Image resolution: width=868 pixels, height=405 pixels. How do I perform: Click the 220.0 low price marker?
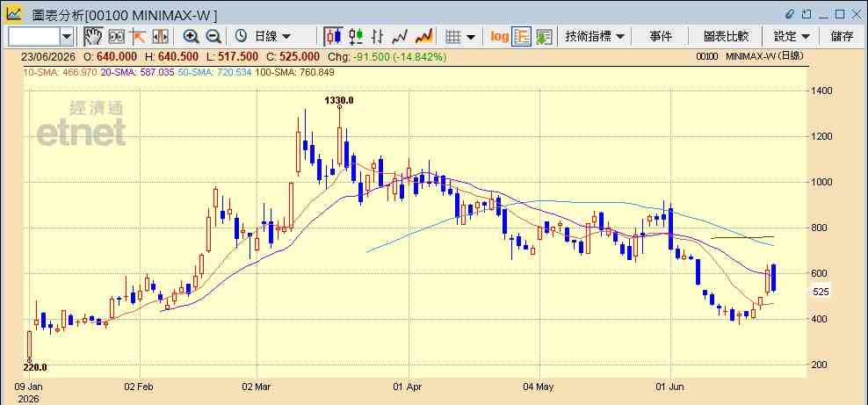point(35,367)
